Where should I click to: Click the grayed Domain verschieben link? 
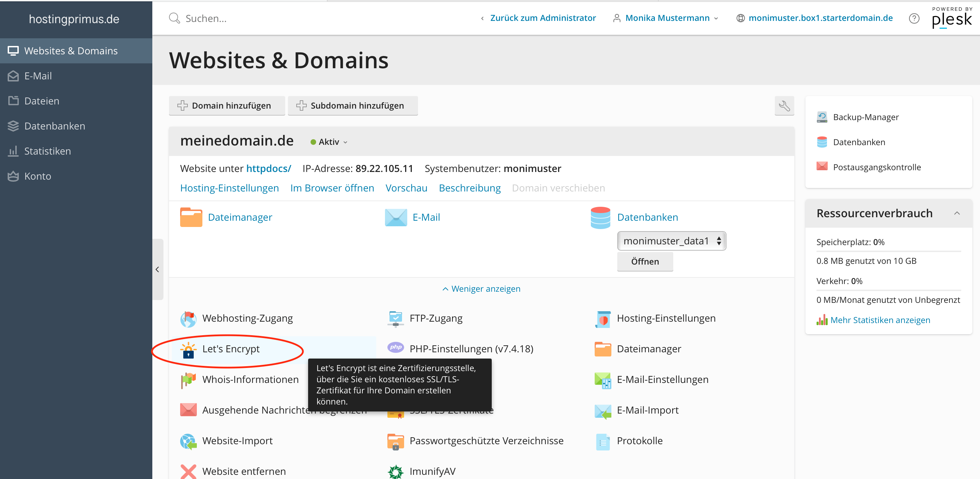click(x=558, y=188)
